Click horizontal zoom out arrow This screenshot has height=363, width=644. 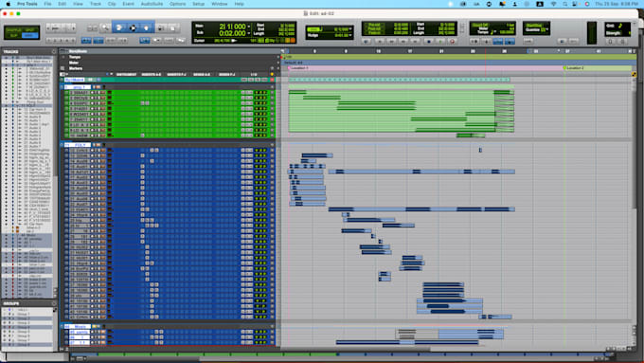48,28
